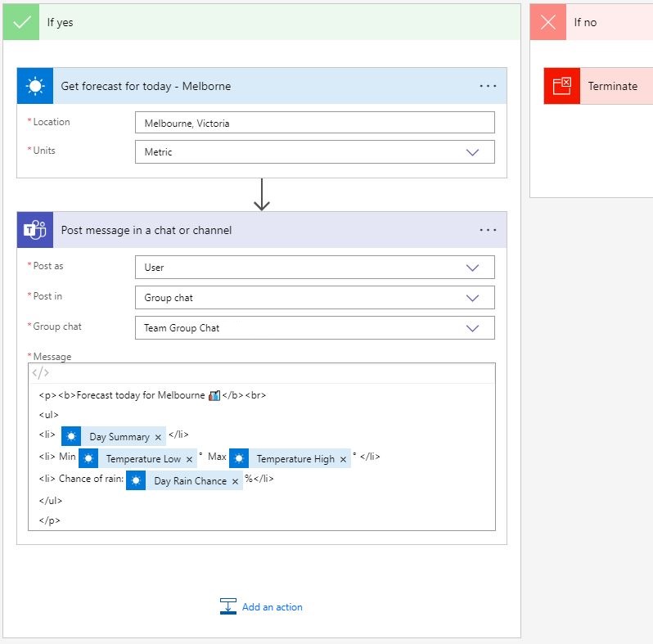Open the ellipsis menu for Get forecast action
The width and height of the screenshot is (653, 644).
[488, 86]
